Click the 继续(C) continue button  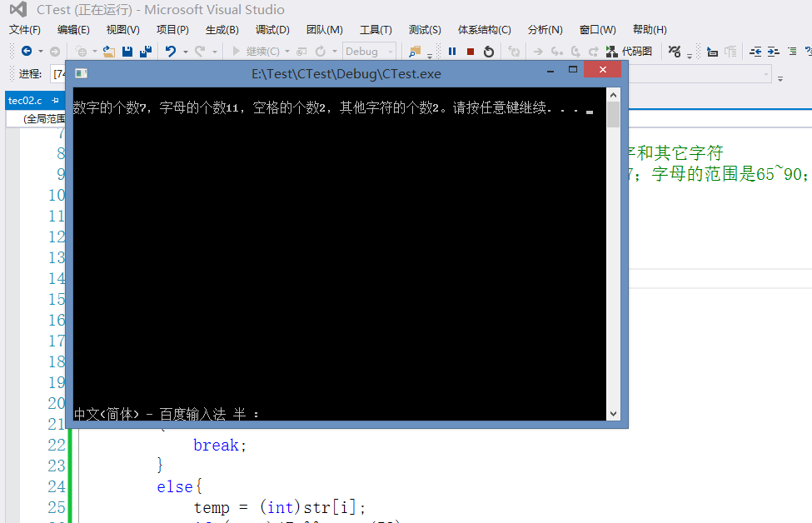click(256, 52)
